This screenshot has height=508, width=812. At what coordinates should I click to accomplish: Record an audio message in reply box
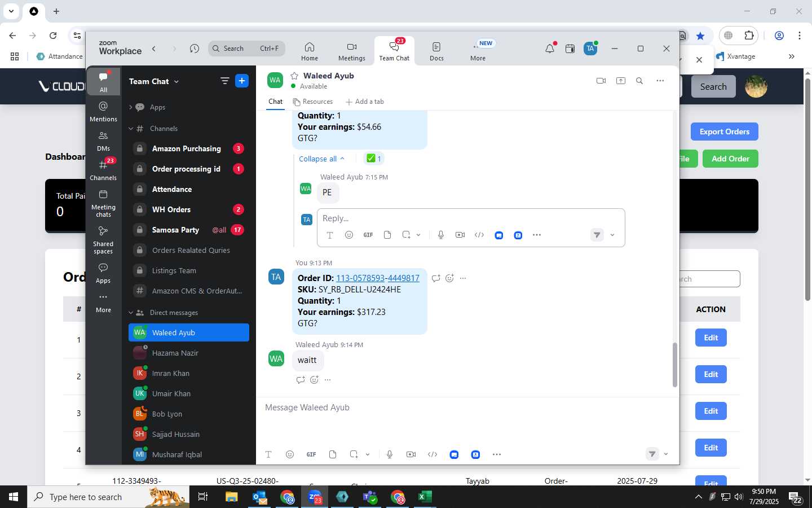coord(441,235)
